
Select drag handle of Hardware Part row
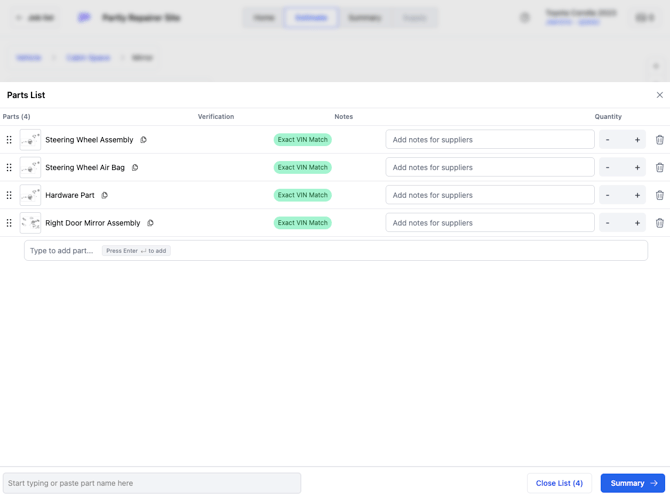[x=9, y=195]
